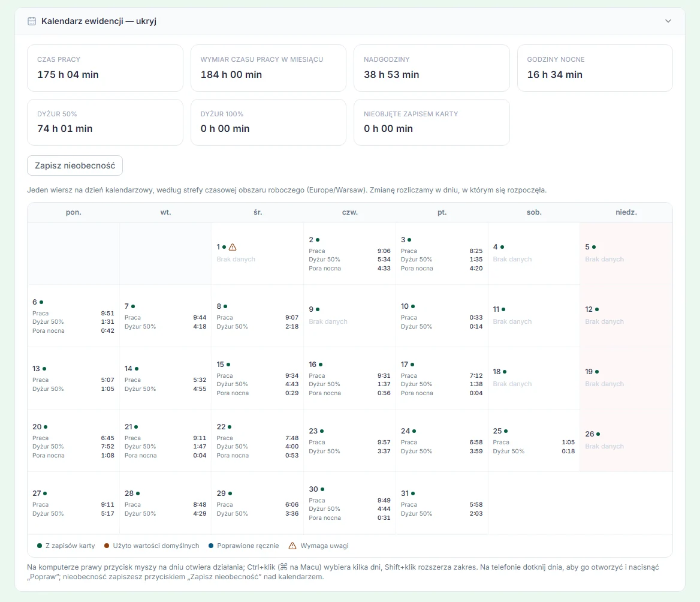The width and height of the screenshot is (700, 602).
Task: Select day 6 in the calendar
Action: click(x=74, y=316)
